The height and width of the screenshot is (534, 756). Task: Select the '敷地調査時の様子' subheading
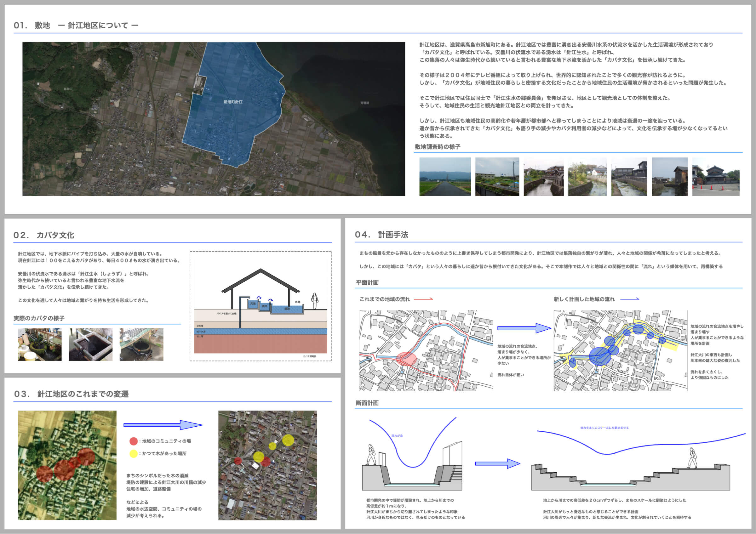tap(438, 147)
